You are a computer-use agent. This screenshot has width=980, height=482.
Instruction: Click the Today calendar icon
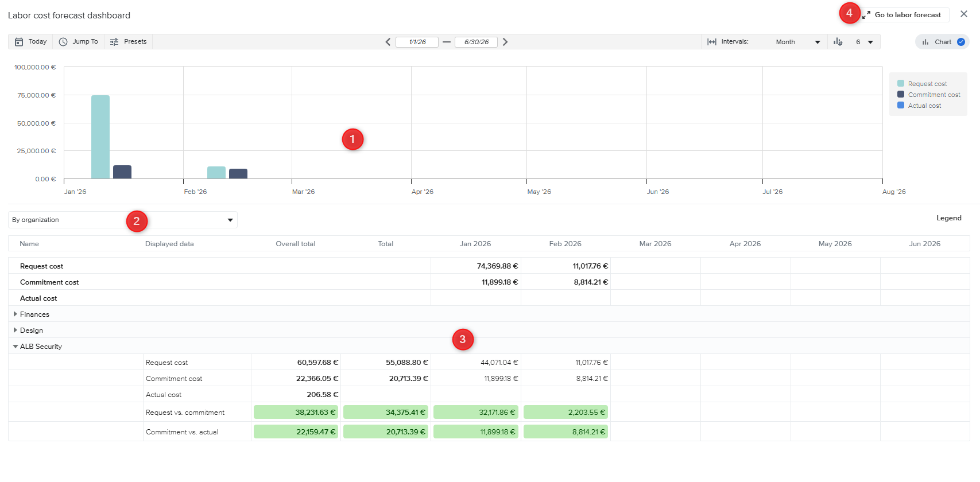click(19, 42)
